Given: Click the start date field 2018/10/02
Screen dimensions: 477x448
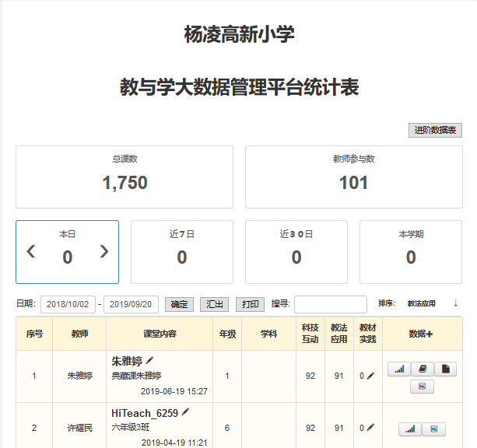Looking at the screenshot, I should [68, 304].
